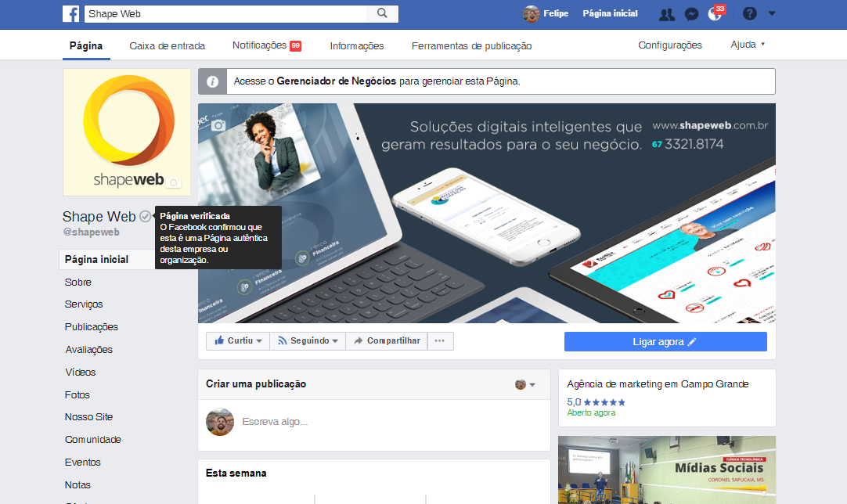Click the Felipe profile name link
Image resolution: width=847 pixels, height=504 pixels.
click(x=556, y=13)
